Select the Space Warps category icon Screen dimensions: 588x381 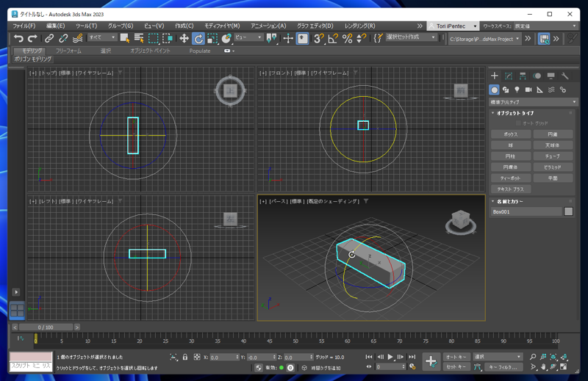pos(551,90)
